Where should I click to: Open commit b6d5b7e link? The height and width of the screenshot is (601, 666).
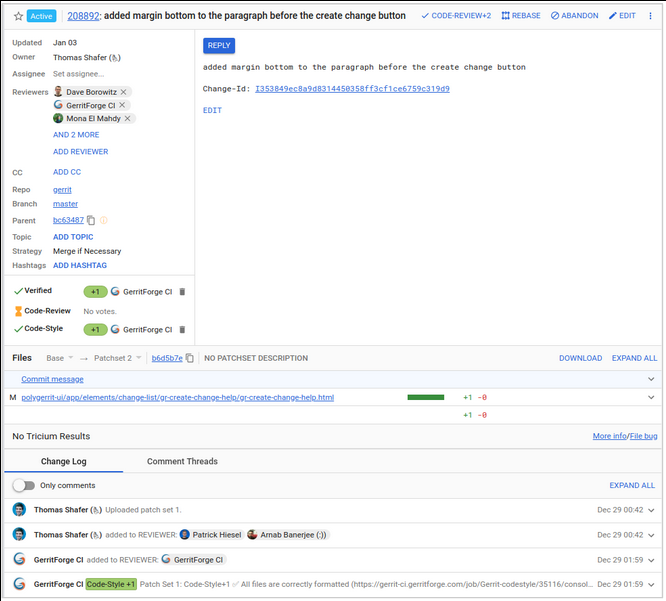click(x=167, y=358)
